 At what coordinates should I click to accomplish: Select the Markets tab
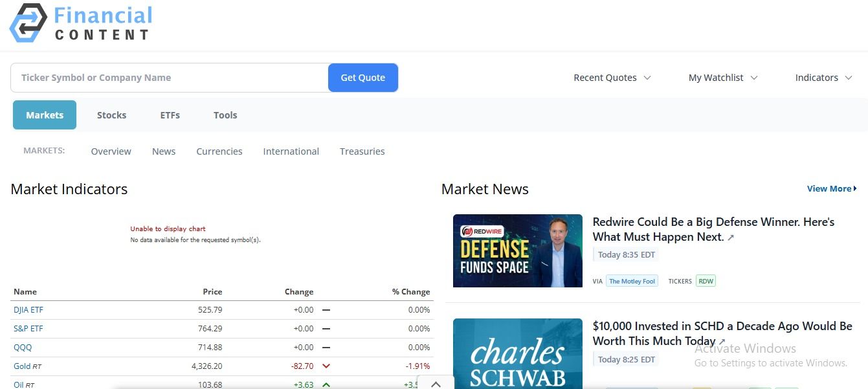pyautogui.click(x=45, y=115)
